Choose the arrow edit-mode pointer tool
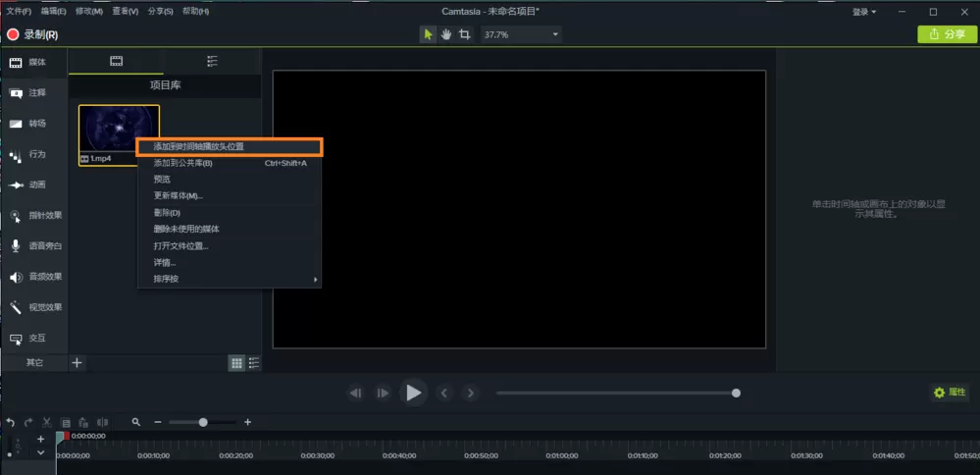 428,34
